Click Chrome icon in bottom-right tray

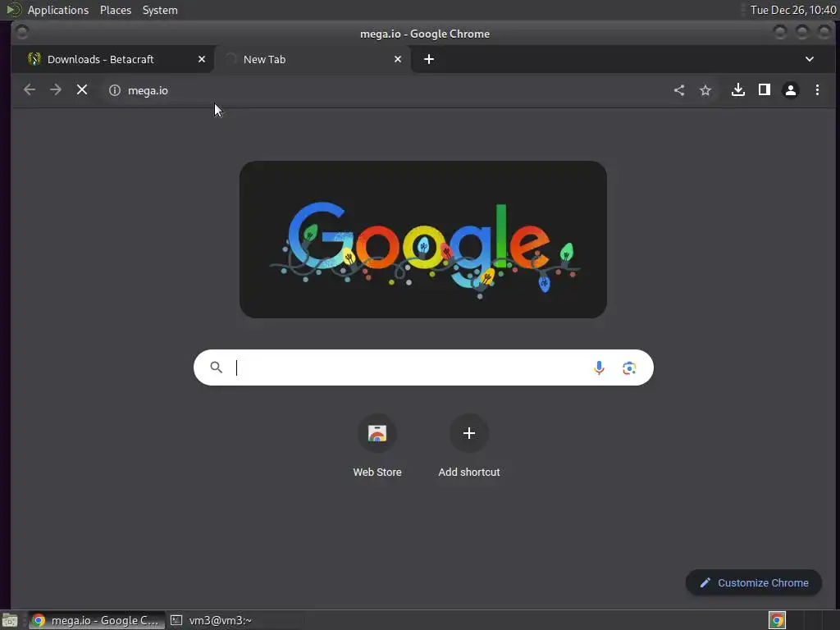(x=777, y=620)
